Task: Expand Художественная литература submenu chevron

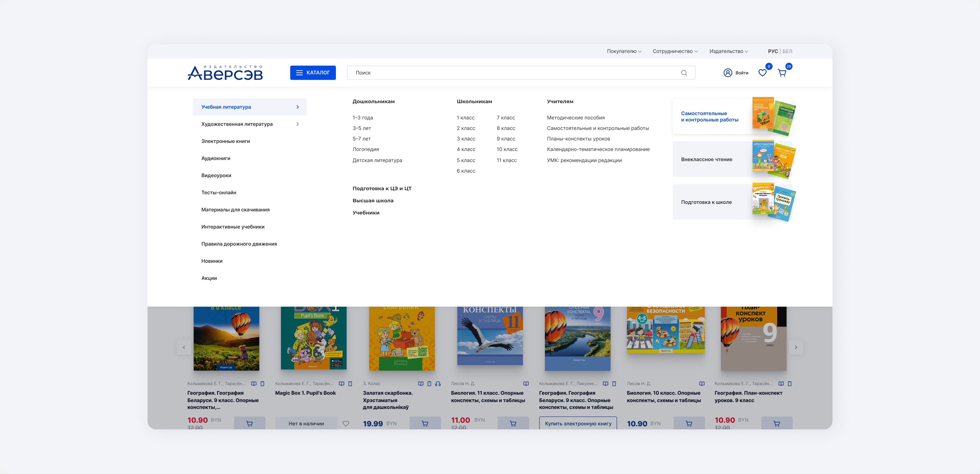Action: click(x=297, y=124)
